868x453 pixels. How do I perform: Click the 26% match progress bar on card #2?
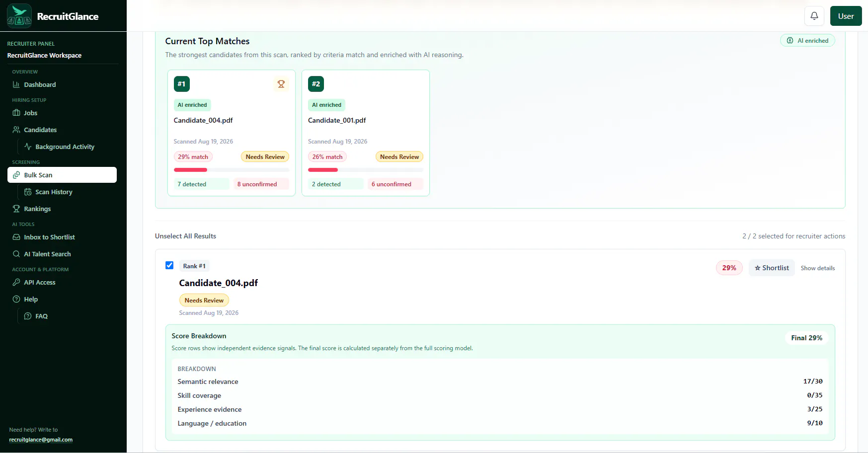(x=366, y=170)
